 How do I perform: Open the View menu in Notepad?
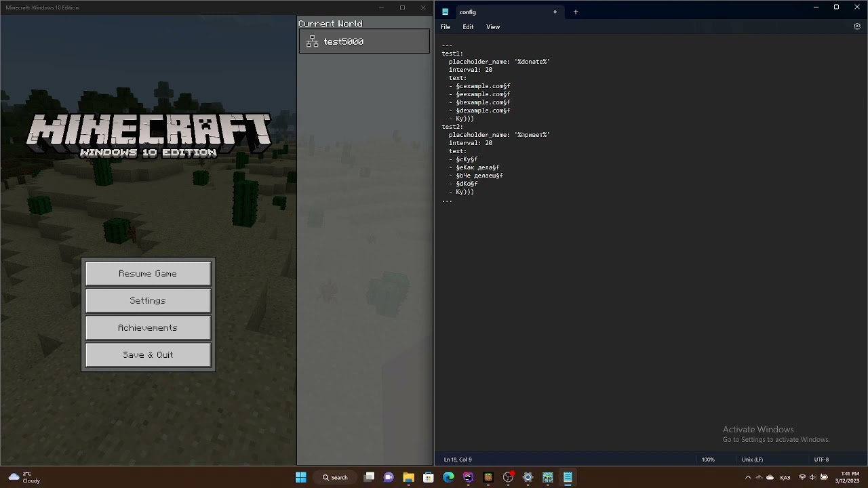pos(493,26)
